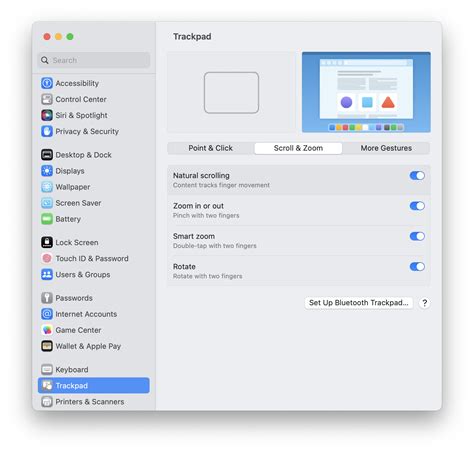Click the Desktop & Dock label
The image size is (474, 453).
pyautogui.click(x=83, y=155)
